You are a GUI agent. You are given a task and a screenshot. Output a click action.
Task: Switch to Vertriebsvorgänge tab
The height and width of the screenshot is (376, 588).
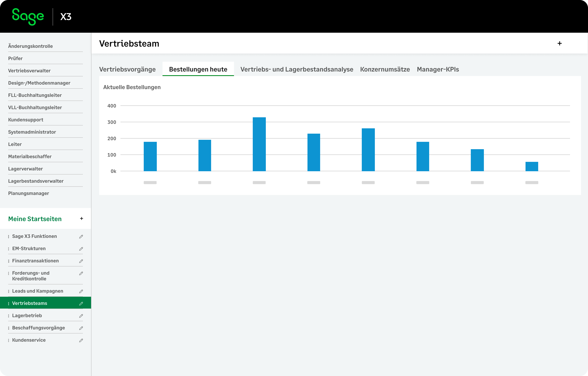[x=127, y=69]
